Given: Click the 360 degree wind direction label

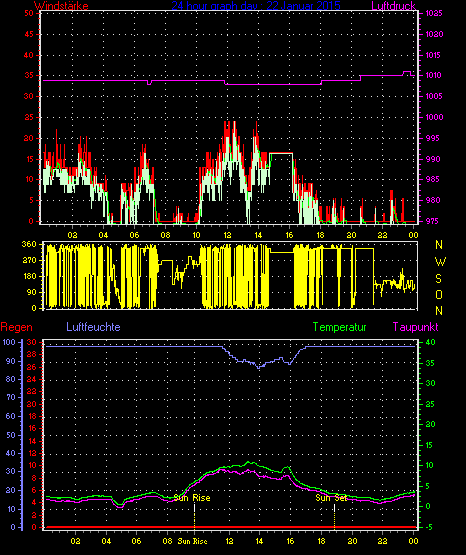Looking at the screenshot, I should pyautogui.click(x=29, y=245).
